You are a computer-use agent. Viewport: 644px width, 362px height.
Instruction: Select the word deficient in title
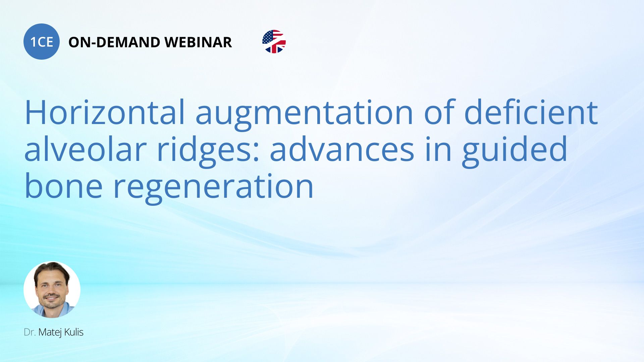coord(531,113)
